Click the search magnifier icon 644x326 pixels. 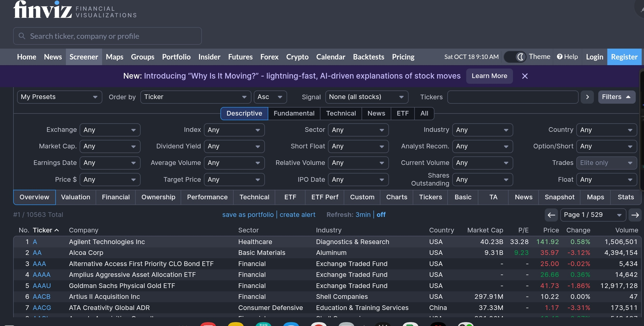pyautogui.click(x=22, y=36)
